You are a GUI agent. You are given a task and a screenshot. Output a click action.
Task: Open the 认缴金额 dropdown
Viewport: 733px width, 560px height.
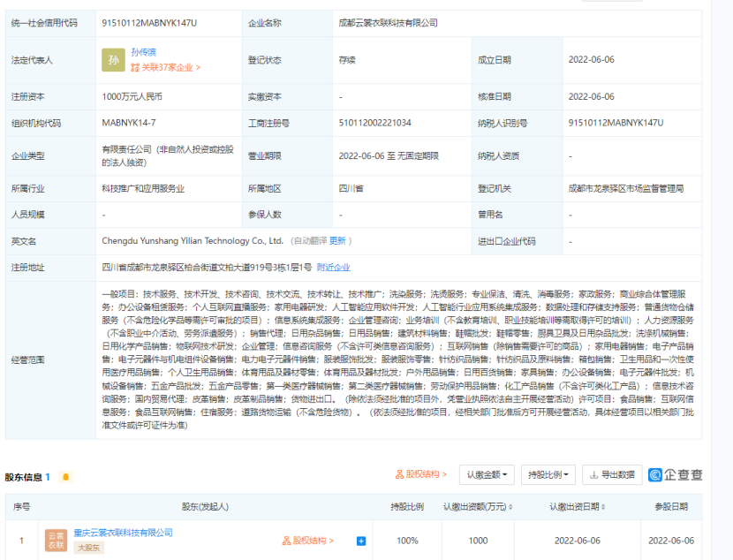click(487, 474)
